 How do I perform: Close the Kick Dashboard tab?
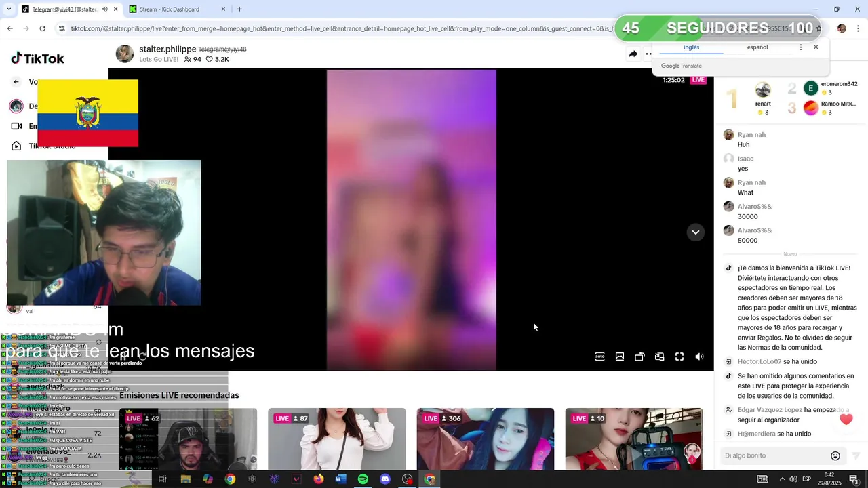point(223,9)
